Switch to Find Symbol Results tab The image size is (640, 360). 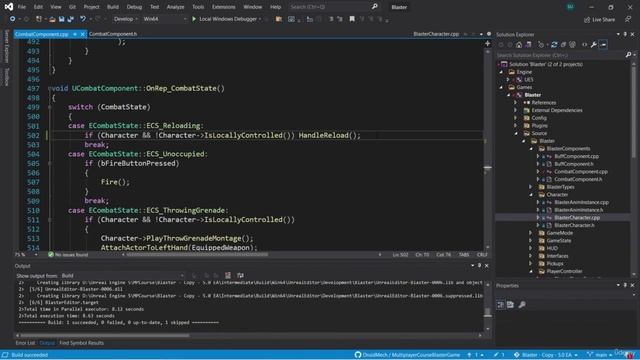82,343
